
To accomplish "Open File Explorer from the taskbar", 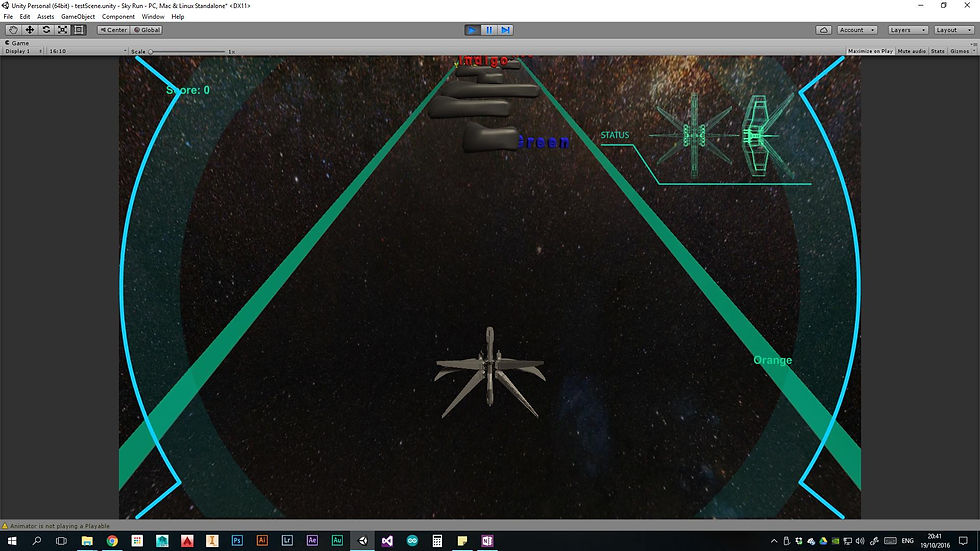I will [x=87, y=540].
